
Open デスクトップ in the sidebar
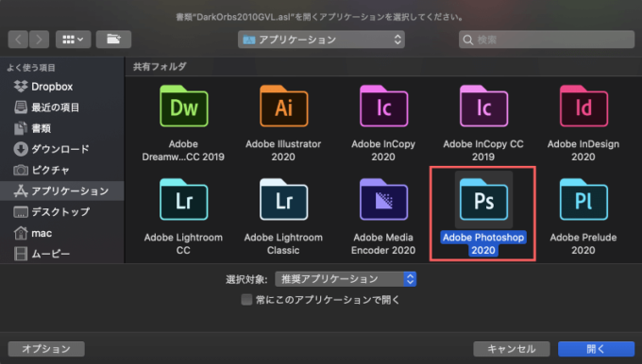61,212
